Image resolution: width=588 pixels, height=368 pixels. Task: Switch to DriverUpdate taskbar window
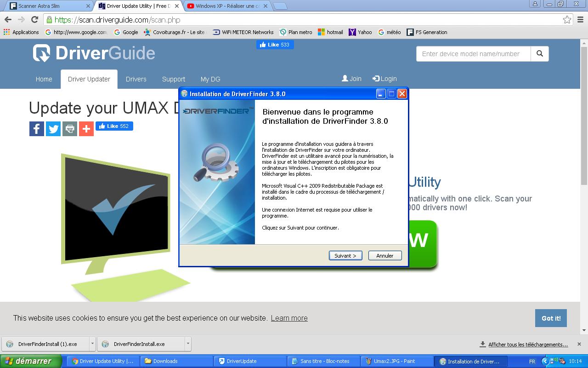[250, 361]
